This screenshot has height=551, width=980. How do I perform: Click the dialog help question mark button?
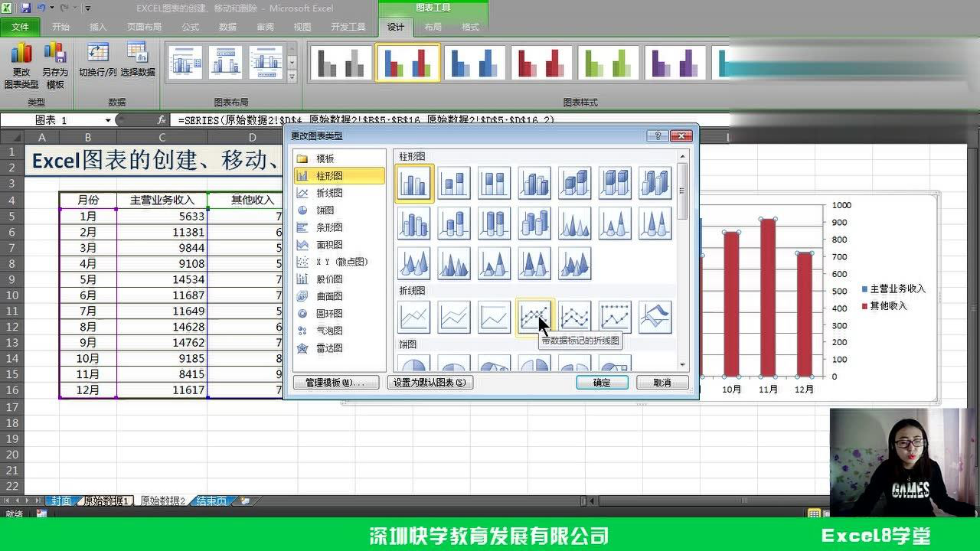coord(657,135)
